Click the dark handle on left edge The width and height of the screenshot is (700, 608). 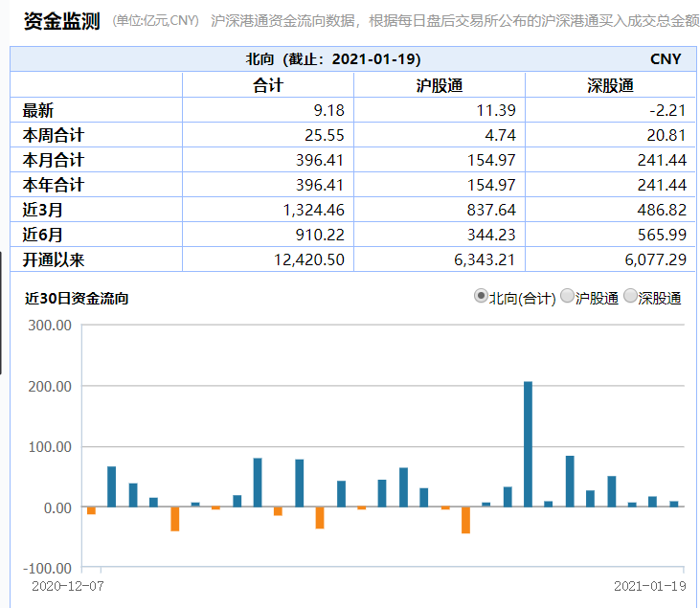click(x=2, y=311)
